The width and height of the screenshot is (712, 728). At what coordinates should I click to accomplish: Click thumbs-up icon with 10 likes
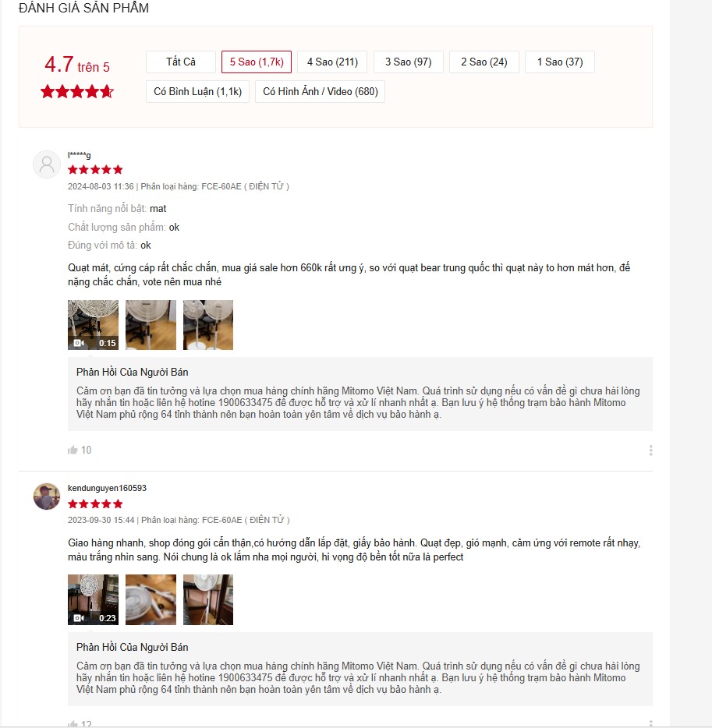[x=73, y=450]
